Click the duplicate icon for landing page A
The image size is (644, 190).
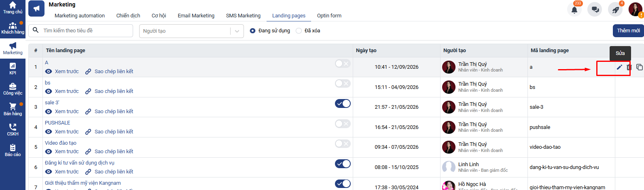639,67
